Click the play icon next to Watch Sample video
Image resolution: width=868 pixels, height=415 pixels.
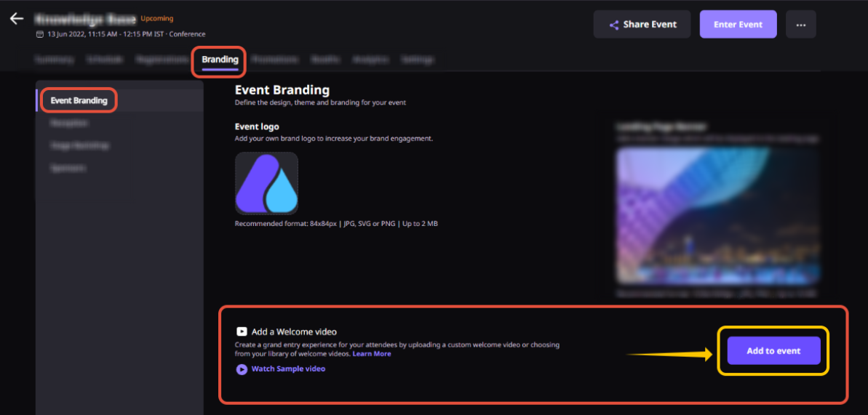[x=242, y=369]
